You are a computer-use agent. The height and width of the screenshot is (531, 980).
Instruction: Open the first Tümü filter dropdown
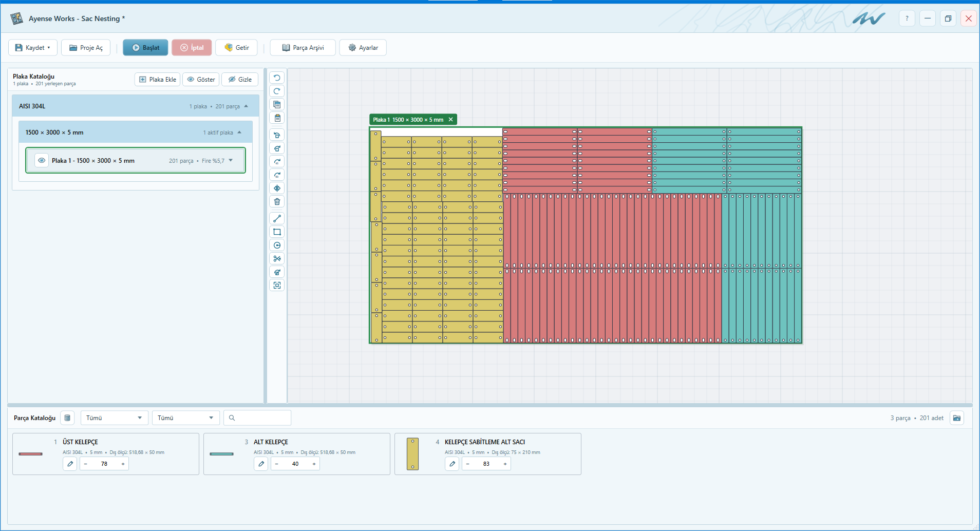114,418
